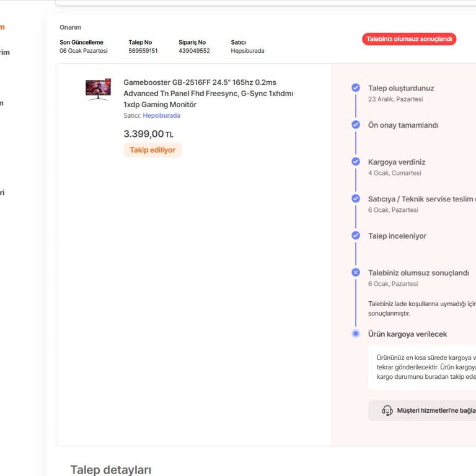The width and height of the screenshot is (476, 476).
Task: Open the Gamebooster GB-2516FF product title link
Action: pyautogui.click(x=208, y=93)
